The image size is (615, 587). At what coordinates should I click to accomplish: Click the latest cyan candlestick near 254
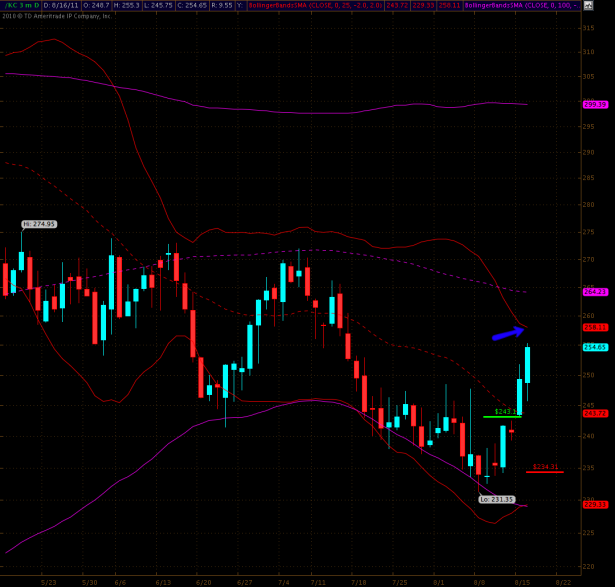pos(527,366)
